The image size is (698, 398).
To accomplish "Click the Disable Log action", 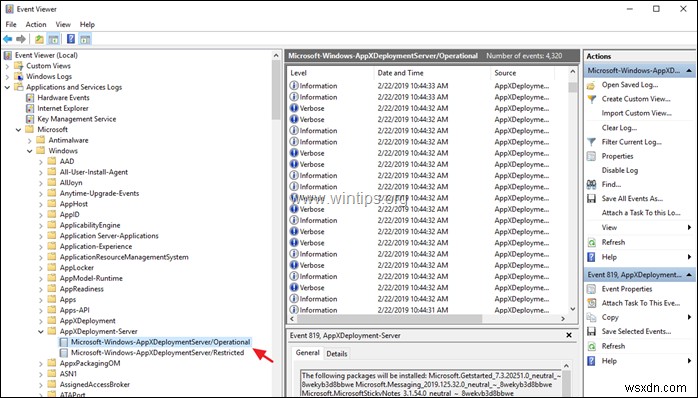I will click(x=620, y=170).
